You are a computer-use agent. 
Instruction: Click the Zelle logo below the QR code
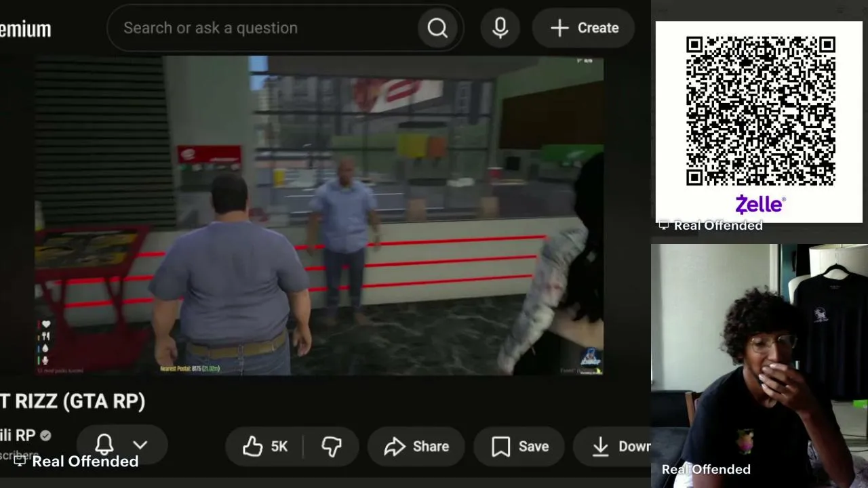[760, 204]
